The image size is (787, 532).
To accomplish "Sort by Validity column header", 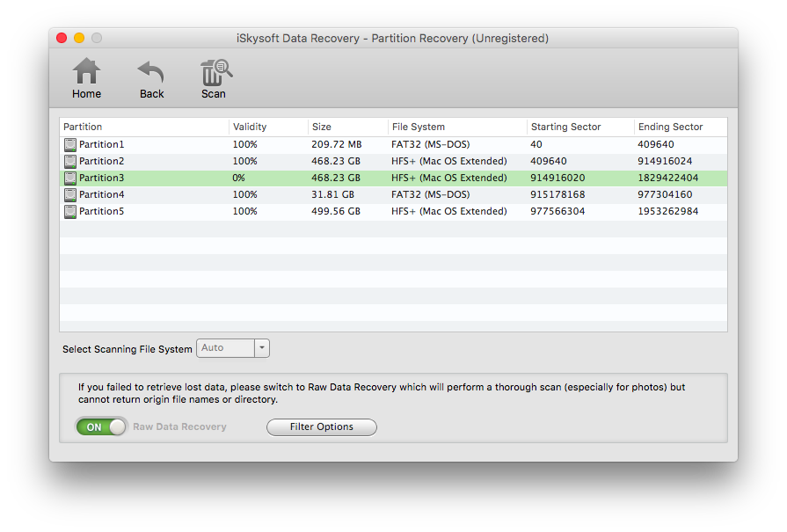I will click(268, 127).
